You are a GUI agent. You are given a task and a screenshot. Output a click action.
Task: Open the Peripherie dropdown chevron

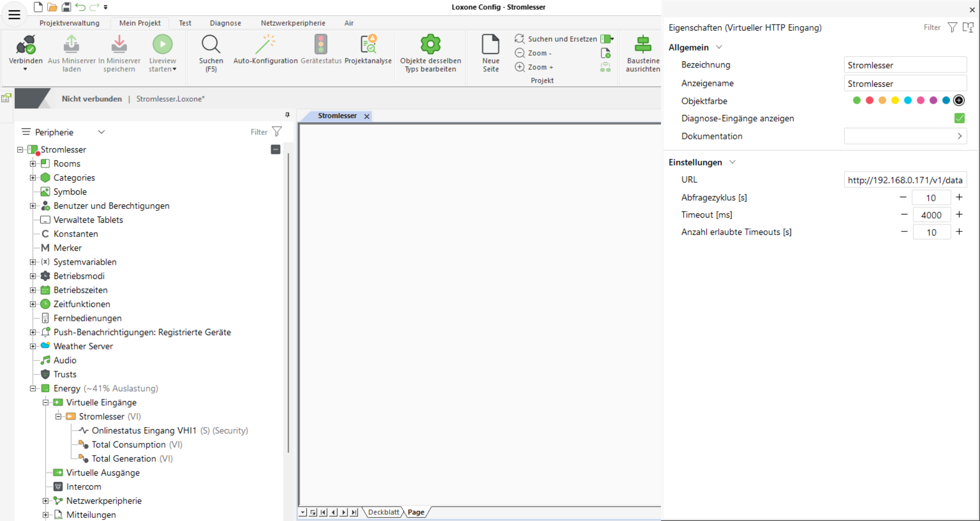[102, 132]
